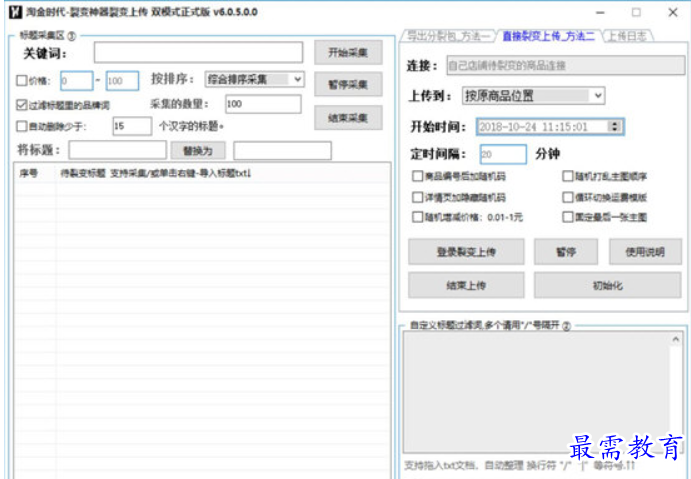The image size is (691, 479).
Task: Click the replacement text field after 替换为
Action: 282,150
